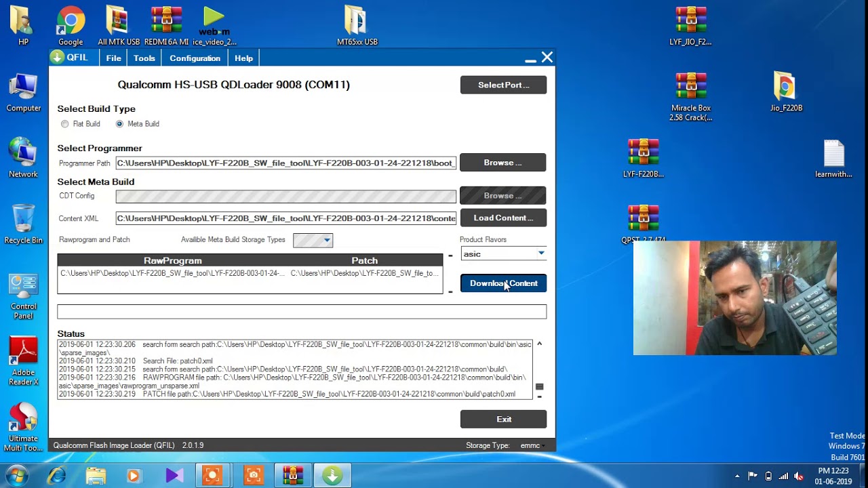Click the download progress bar
Image resolution: width=868 pixels, height=488 pixels.
pos(302,312)
